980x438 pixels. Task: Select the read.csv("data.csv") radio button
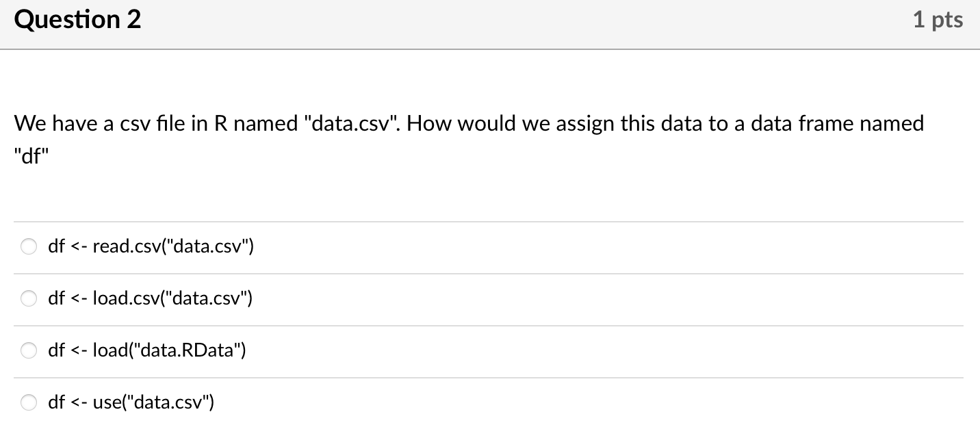click(29, 247)
